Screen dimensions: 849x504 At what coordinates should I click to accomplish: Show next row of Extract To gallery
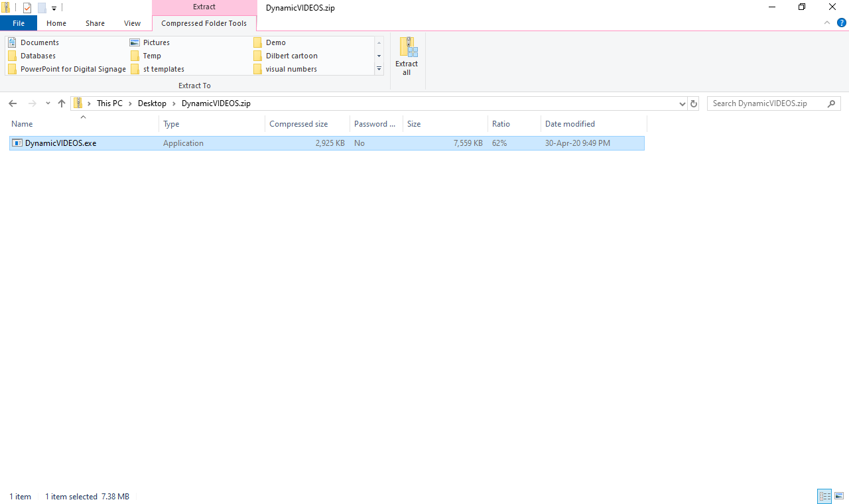pyautogui.click(x=379, y=56)
